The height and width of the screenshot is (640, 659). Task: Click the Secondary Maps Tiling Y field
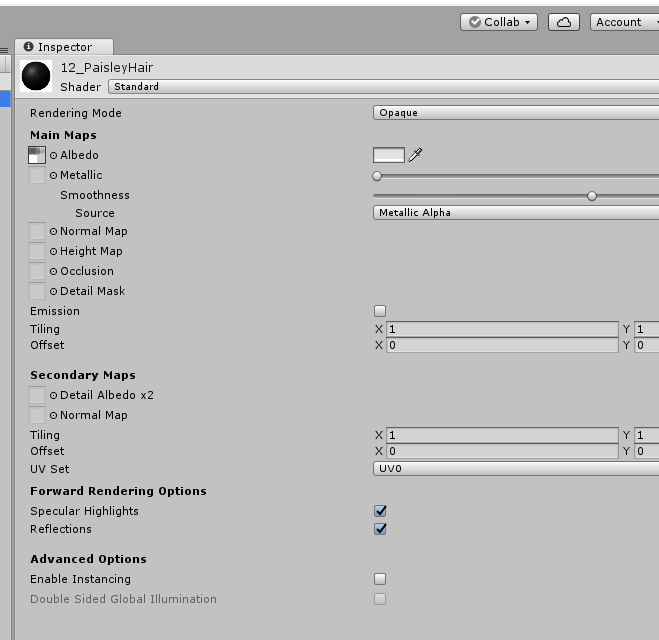pos(646,435)
